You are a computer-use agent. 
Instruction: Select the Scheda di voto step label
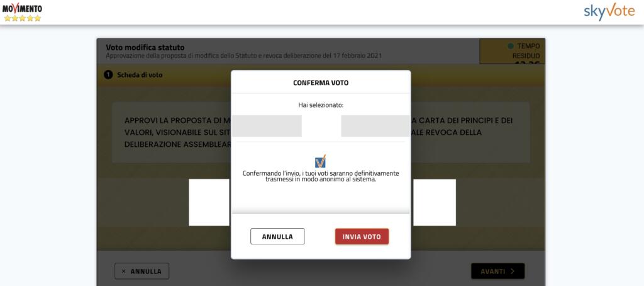click(140, 75)
